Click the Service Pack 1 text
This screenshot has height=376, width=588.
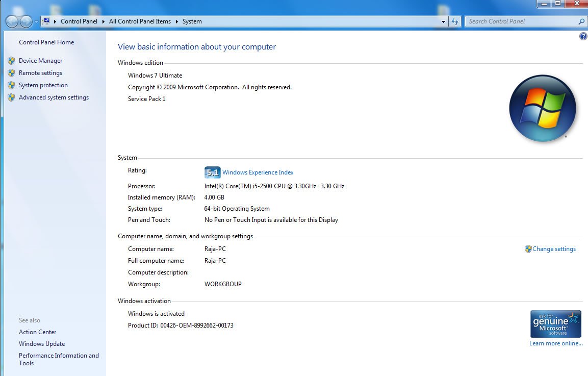pyautogui.click(x=147, y=99)
